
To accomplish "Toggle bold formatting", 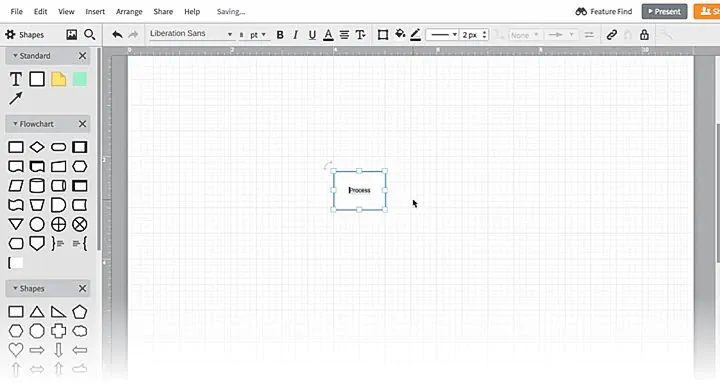I will [x=280, y=34].
